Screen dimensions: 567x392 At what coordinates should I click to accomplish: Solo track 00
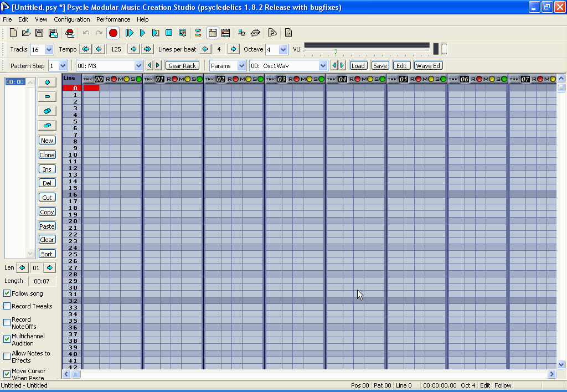click(139, 79)
